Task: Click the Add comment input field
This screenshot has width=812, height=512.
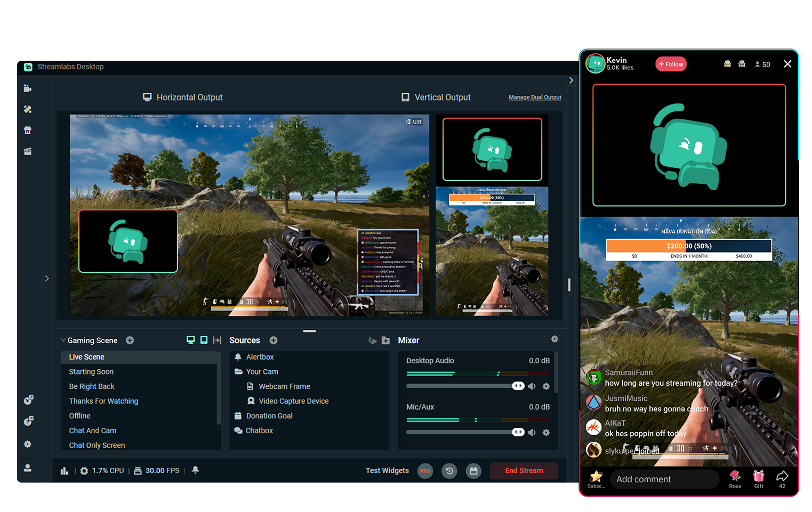Action: (664, 479)
